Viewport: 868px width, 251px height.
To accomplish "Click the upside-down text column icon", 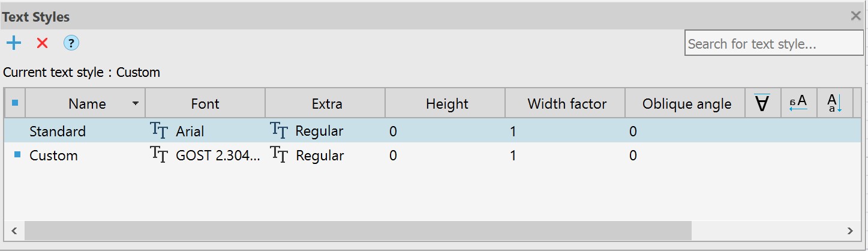I will pyautogui.click(x=762, y=104).
